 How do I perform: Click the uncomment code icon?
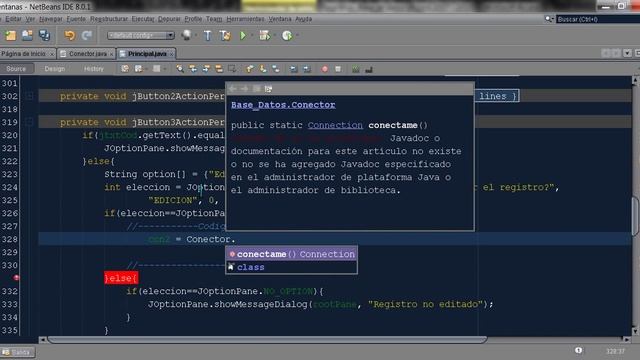coord(369,69)
